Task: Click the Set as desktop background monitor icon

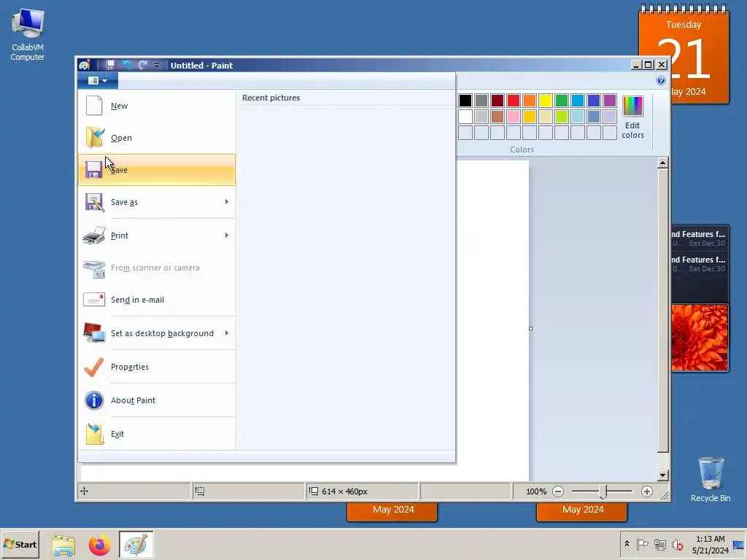Action: coord(94,332)
